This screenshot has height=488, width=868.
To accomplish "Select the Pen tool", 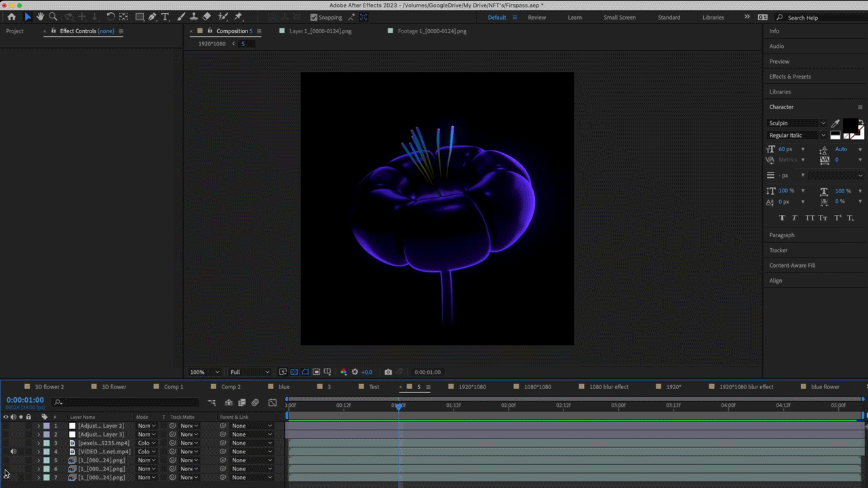I will pyautogui.click(x=152, y=17).
